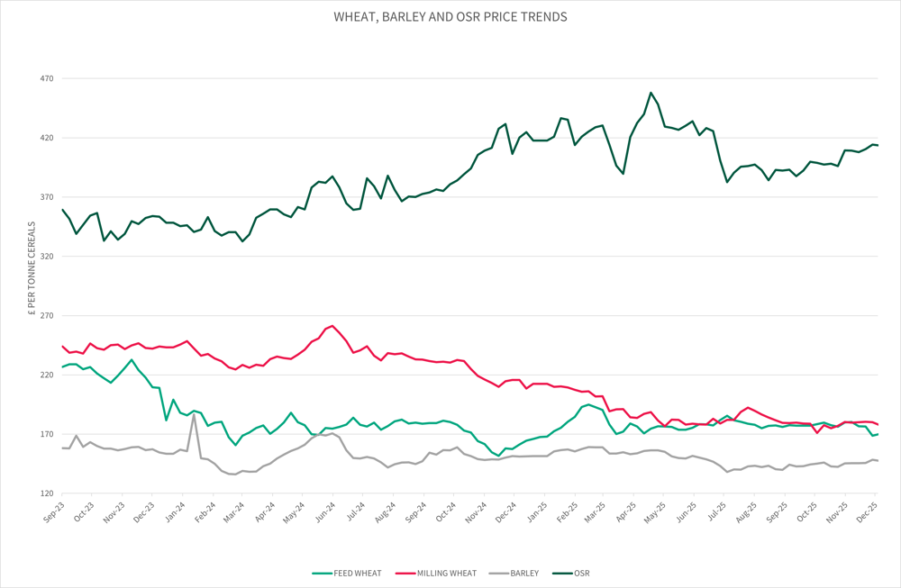901x588 pixels.
Task: Toggle the OSR legend label
Action: pos(580,573)
